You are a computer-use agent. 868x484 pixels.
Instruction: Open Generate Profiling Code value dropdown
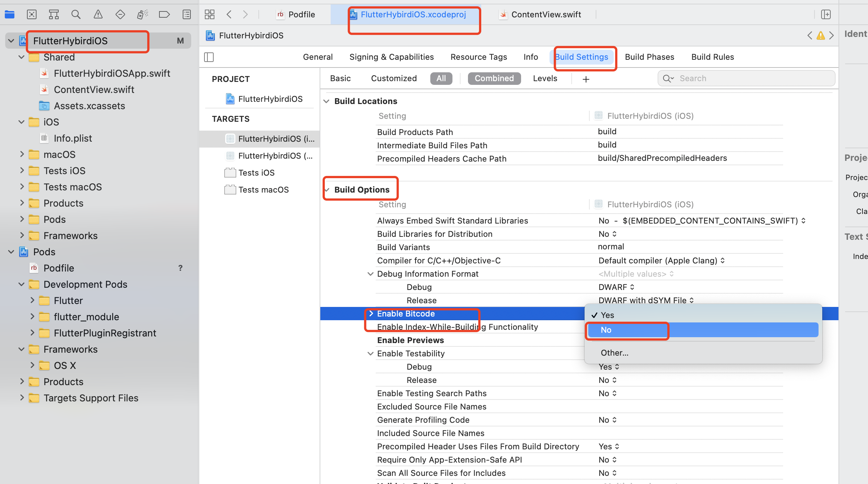(x=607, y=420)
